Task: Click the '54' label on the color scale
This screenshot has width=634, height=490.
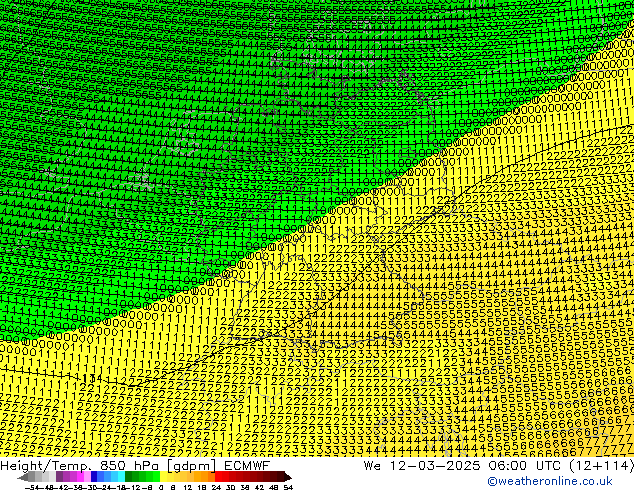Action: click(x=288, y=487)
